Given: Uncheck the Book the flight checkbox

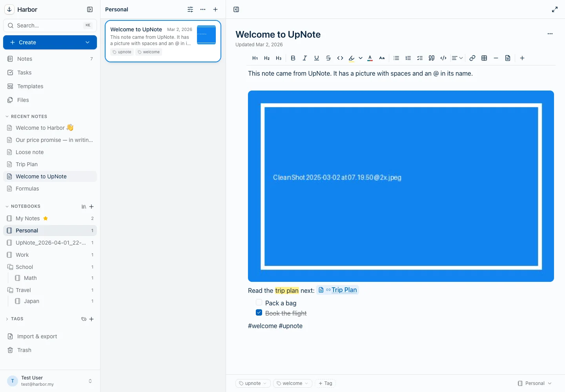Looking at the screenshot, I should click(x=259, y=312).
